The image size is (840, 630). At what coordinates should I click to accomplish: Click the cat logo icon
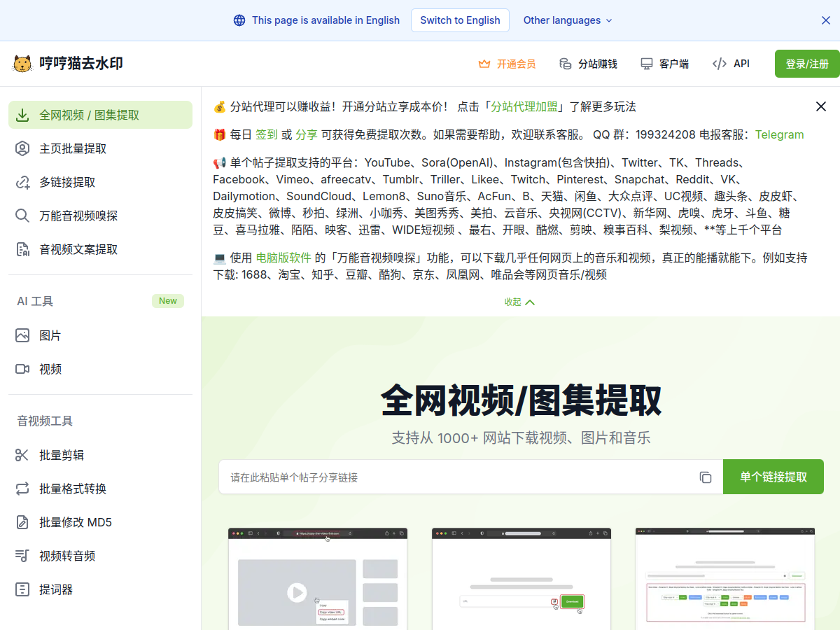[22, 64]
